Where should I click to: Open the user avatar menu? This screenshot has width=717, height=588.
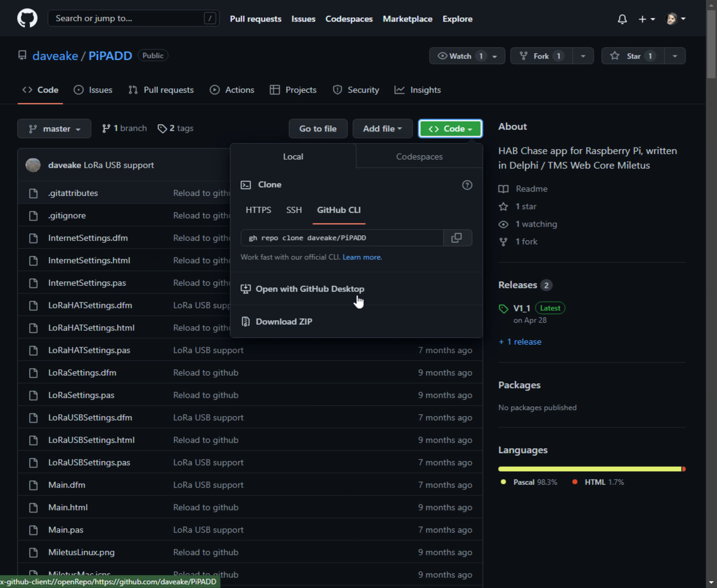(676, 19)
